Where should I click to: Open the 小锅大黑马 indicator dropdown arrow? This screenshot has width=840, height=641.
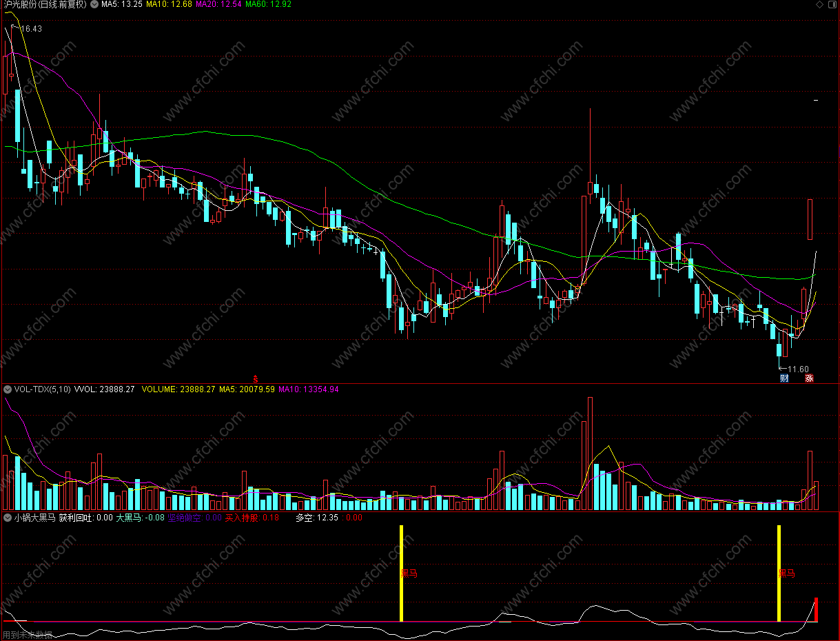[x=7, y=517]
